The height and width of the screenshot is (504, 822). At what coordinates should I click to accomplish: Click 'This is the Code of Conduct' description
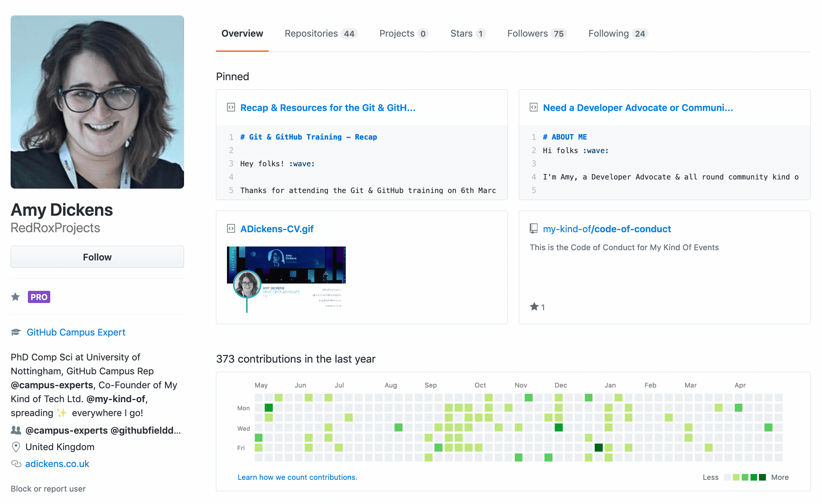coord(624,248)
